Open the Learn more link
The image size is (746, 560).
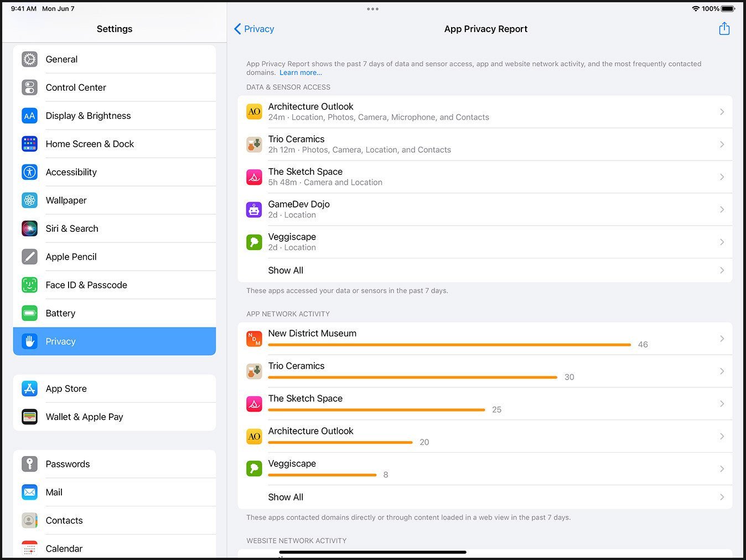click(x=301, y=72)
